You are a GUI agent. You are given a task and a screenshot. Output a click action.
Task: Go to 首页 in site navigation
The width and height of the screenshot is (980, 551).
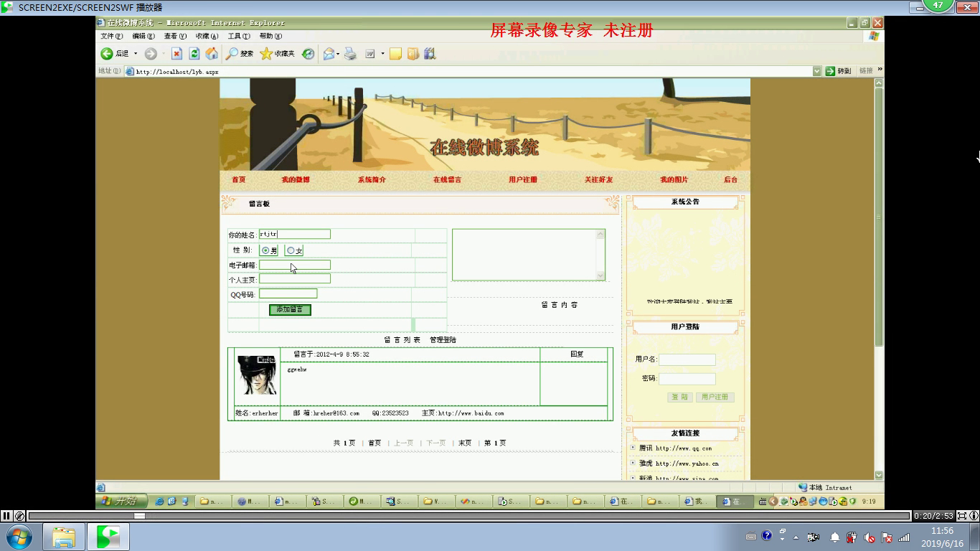(x=239, y=179)
